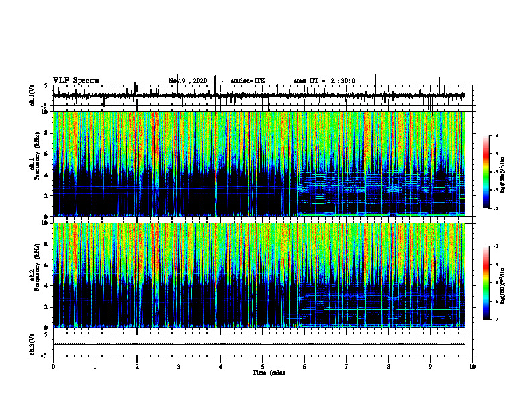
Task: Click time axis tick label "8"
Action: 388,367
